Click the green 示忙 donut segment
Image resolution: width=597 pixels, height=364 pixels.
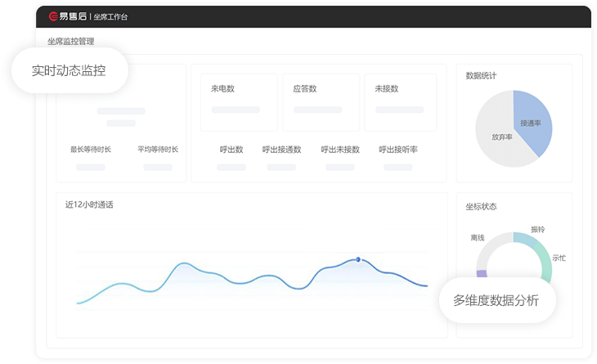coord(545,261)
